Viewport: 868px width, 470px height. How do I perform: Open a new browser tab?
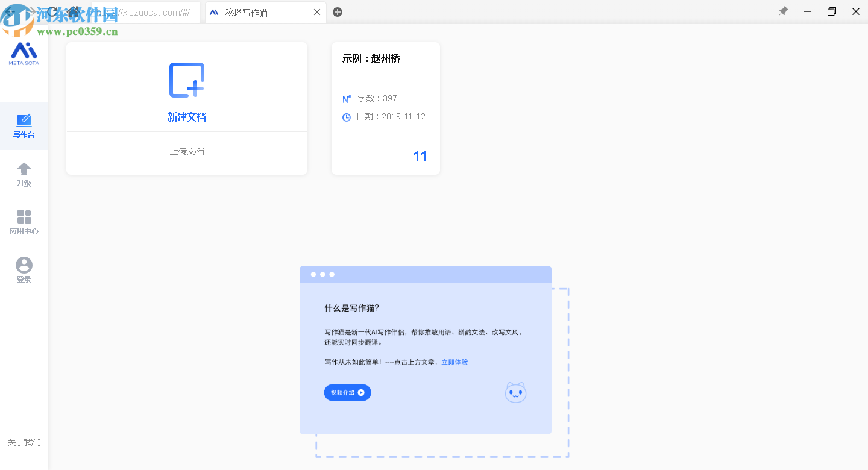coord(337,11)
